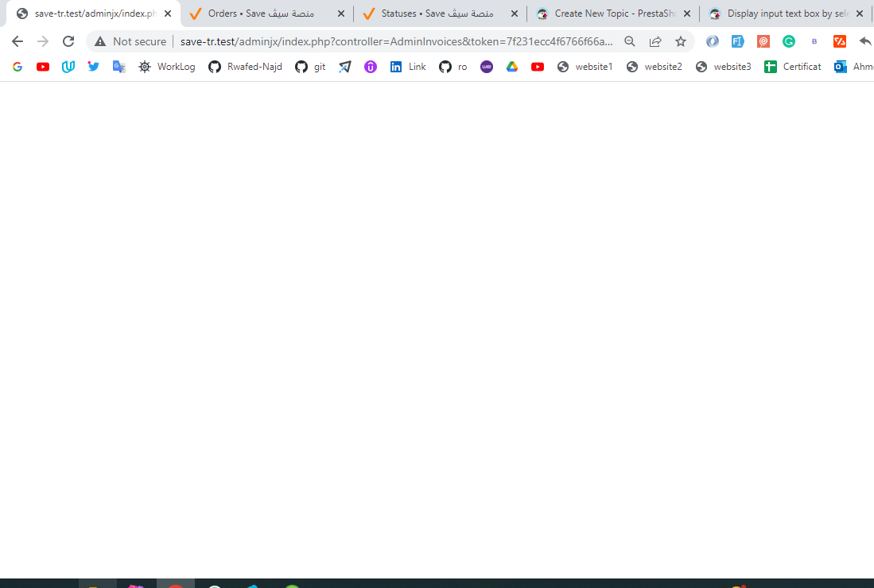The width and height of the screenshot is (874, 588).
Task: Reload the current page
Action: pos(68,41)
